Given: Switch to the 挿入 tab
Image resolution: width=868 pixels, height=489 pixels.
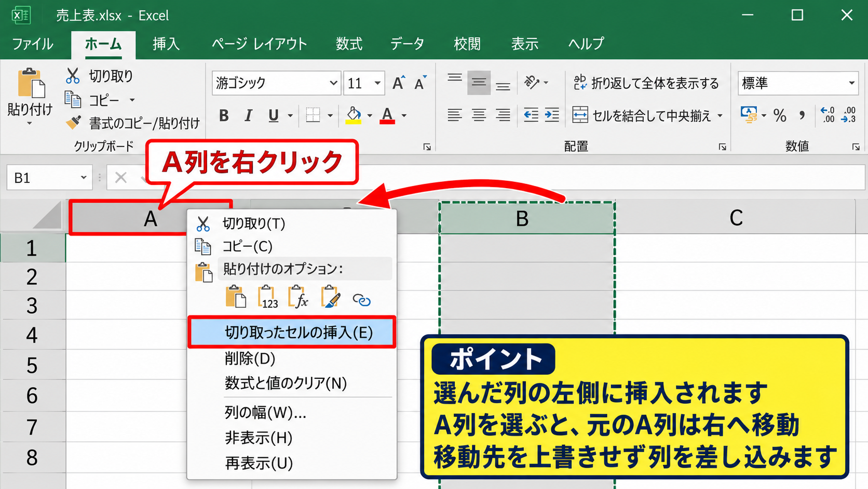Looking at the screenshot, I should coord(166,44).
